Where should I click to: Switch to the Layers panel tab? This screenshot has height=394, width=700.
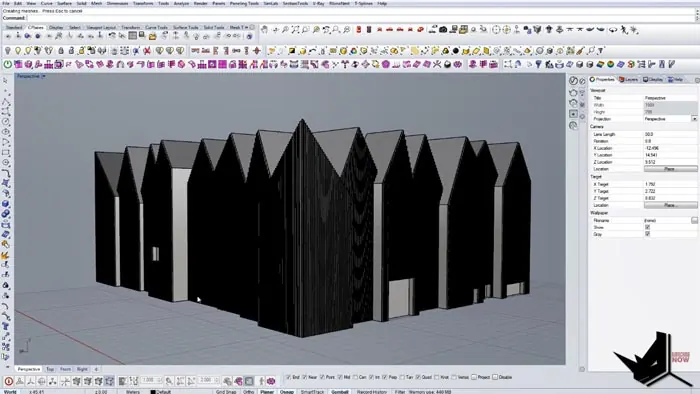(x=629, y=79)
